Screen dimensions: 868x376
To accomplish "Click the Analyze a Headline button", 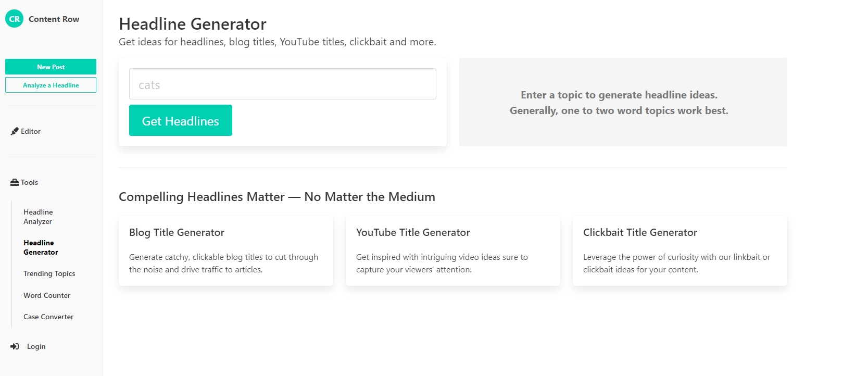I will pyautogui.click(x=51, y=85).
